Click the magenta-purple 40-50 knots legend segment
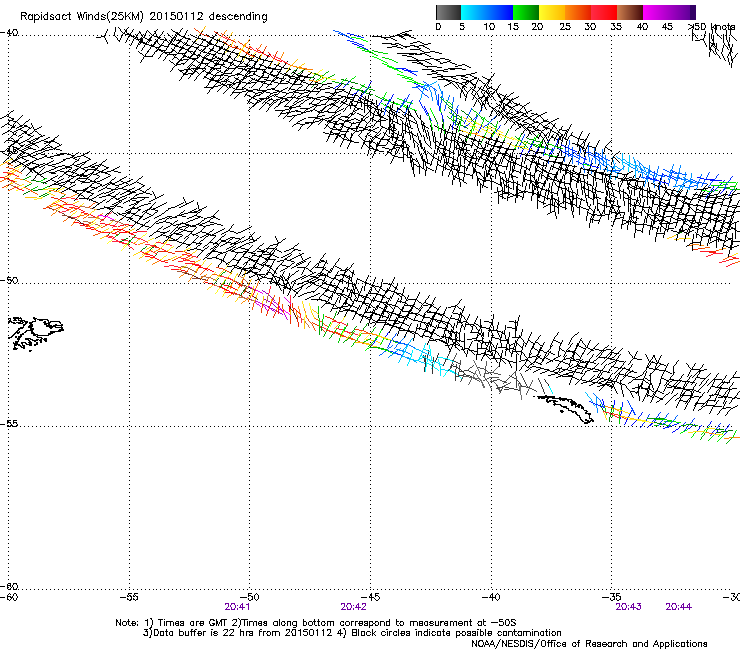This screenshot has height=650, width=740. click(669, 12)
